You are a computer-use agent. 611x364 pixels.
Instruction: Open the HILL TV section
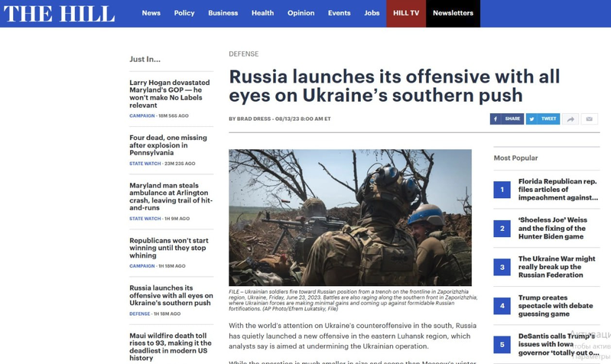tap(406, 13)
